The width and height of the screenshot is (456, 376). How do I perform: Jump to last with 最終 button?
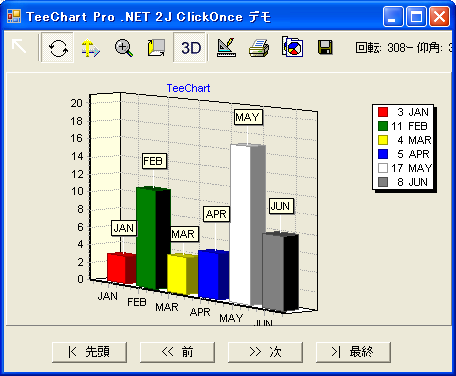click(353, 352)
